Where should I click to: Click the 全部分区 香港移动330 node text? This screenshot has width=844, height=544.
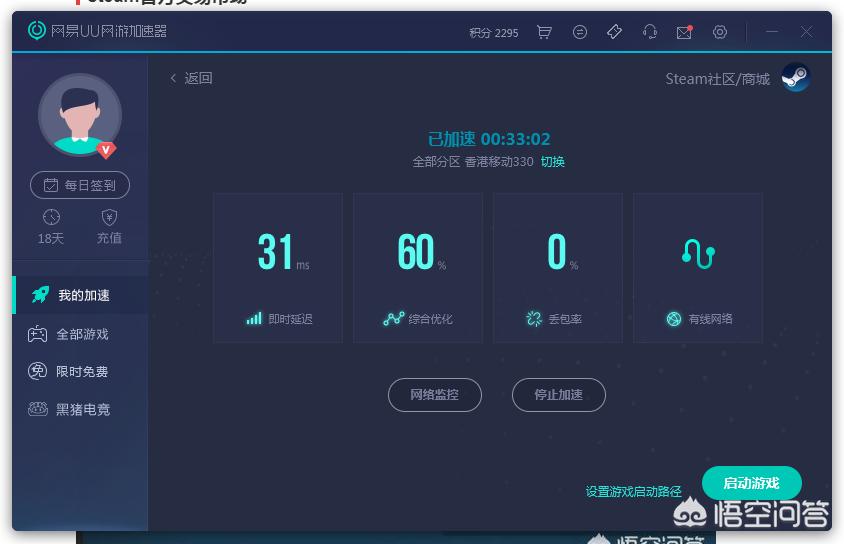(473, 162)
